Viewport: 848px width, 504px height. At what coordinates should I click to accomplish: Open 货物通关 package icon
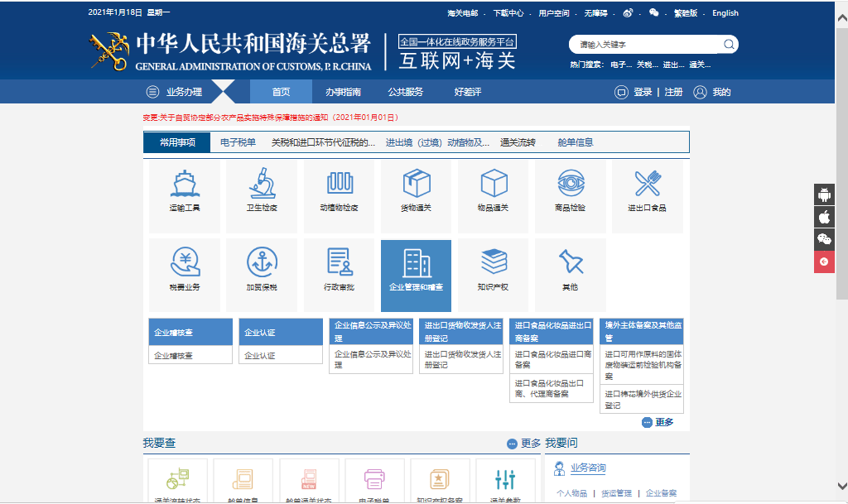coord(417,184)
